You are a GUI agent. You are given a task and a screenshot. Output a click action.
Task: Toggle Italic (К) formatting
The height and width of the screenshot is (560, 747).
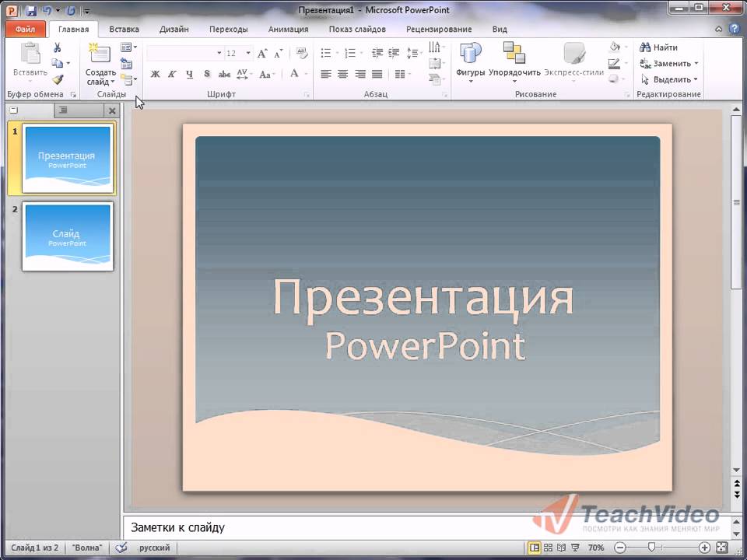[x=172, y=75]
